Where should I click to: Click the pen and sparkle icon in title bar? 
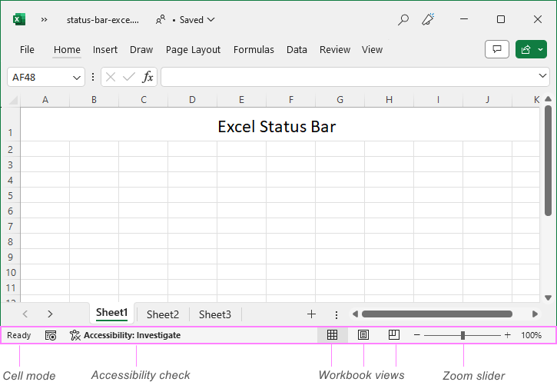tap(429, 20)
